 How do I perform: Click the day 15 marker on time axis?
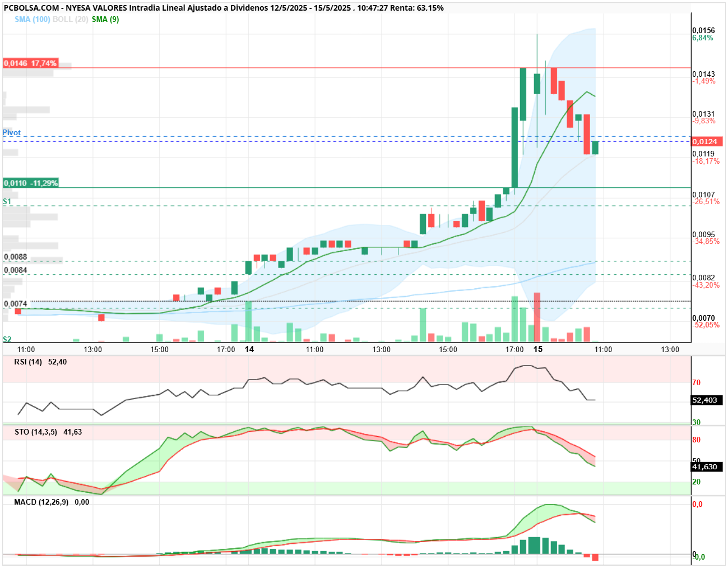[538, 349]
